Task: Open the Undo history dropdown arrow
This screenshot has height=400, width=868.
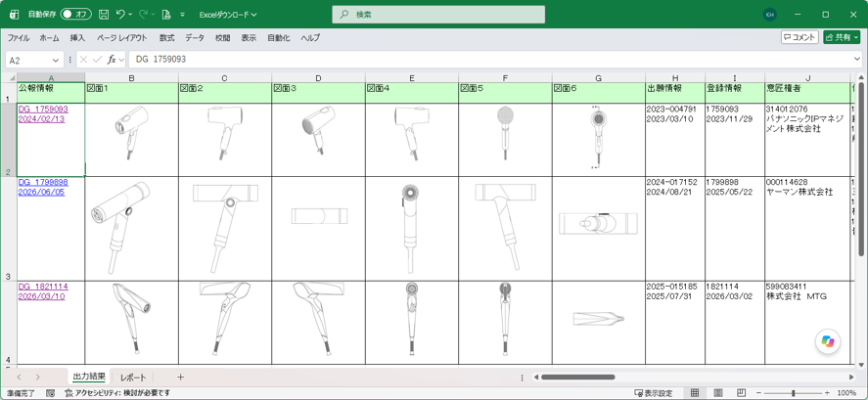Action: click(x=131, y=15)
